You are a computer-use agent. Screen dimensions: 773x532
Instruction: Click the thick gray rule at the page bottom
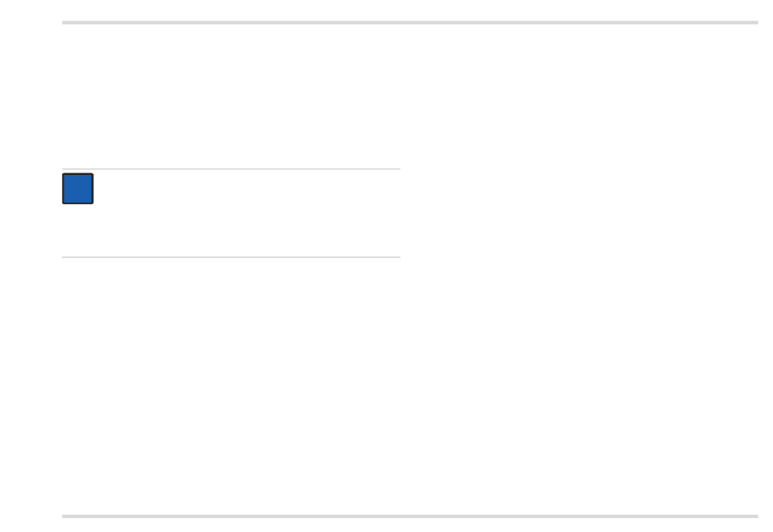tap(409, 517)
